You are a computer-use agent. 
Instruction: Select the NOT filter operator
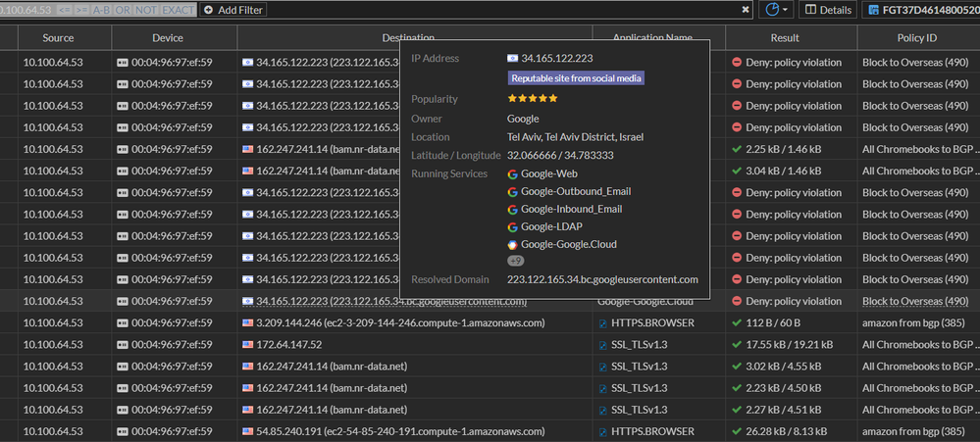(x=146, y=10)
